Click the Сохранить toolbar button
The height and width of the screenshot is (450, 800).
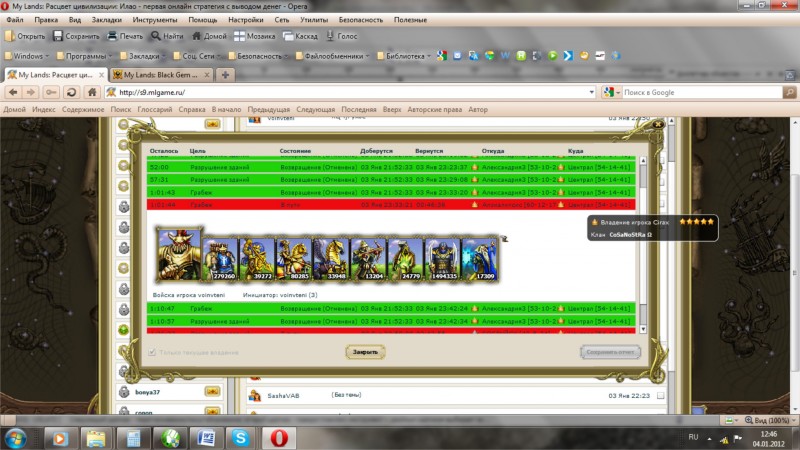[77, 36]
